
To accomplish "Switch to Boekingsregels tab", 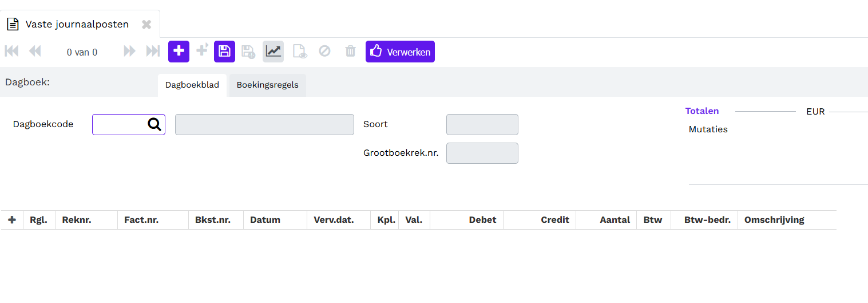I will tap(268, 85).
